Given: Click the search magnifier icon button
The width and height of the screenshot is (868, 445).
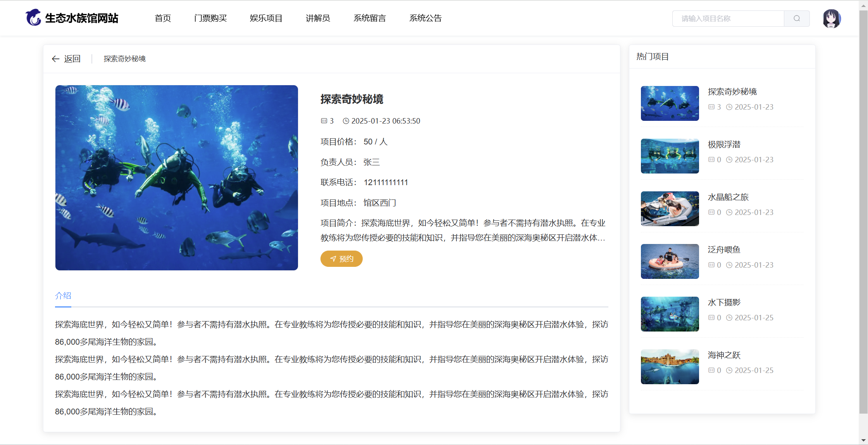Looking at the screenshot, I should 796,19.
